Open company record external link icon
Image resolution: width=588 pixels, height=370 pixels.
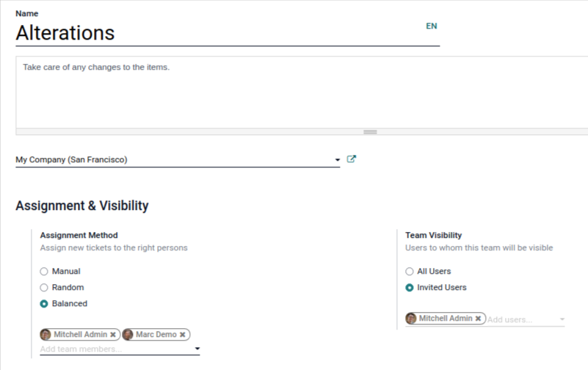(x=351, y=159)
